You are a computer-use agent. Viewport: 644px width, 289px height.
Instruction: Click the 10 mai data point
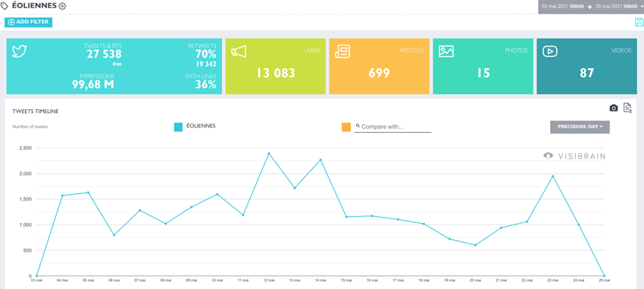coord(217,194)
